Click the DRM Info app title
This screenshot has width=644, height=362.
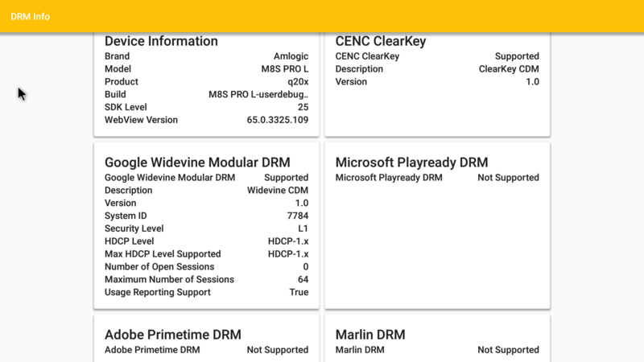pos(30,16)
